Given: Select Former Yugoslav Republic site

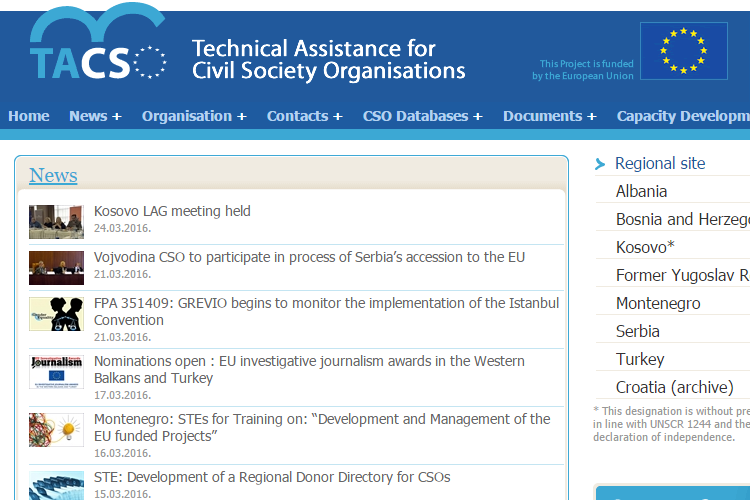Looking at the screenshot, I should click(x=683, y=275).
